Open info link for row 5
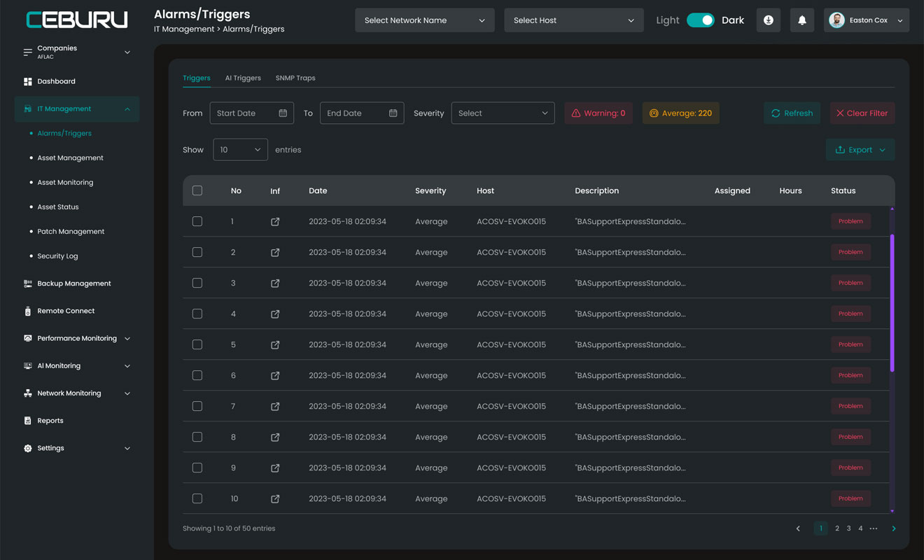Image resolution: width=924 pixels, height=560 pixels. (275, 344)
